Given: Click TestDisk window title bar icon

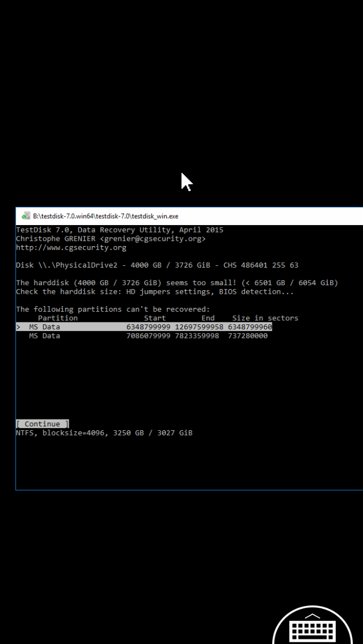Looking at the screenshot, I should (x=26, y=216).
